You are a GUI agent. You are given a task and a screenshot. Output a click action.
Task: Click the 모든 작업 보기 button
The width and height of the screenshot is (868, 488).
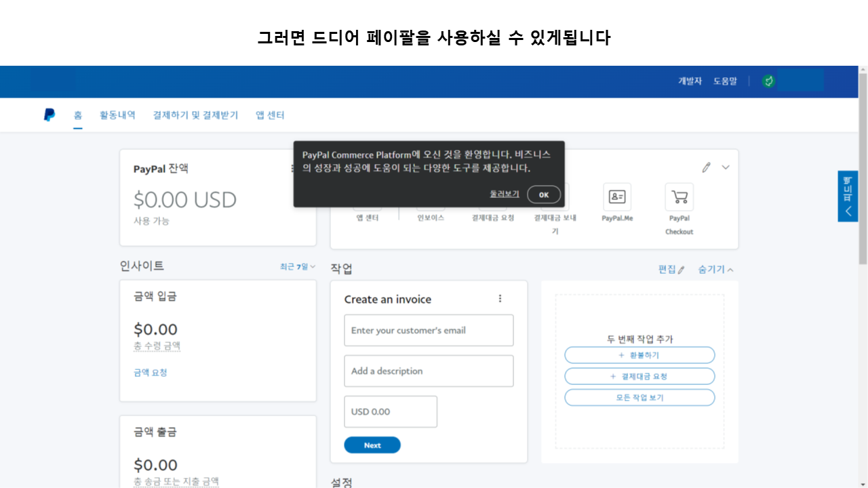[639, 398]
